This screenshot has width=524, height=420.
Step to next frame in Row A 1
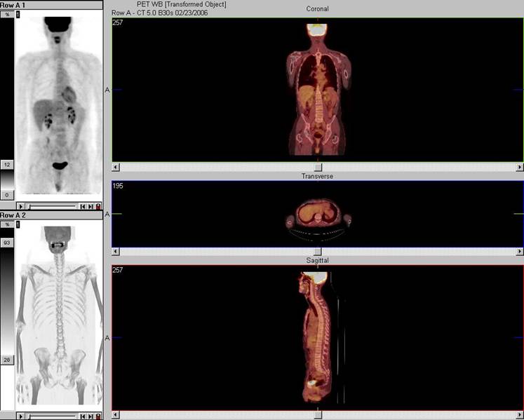[90, 206]
